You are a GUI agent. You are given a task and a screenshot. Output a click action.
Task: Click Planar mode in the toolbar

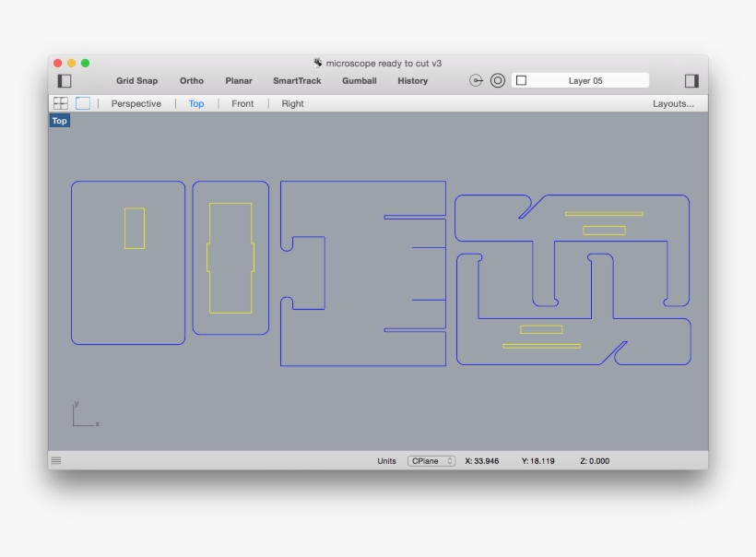pos(238,81)
